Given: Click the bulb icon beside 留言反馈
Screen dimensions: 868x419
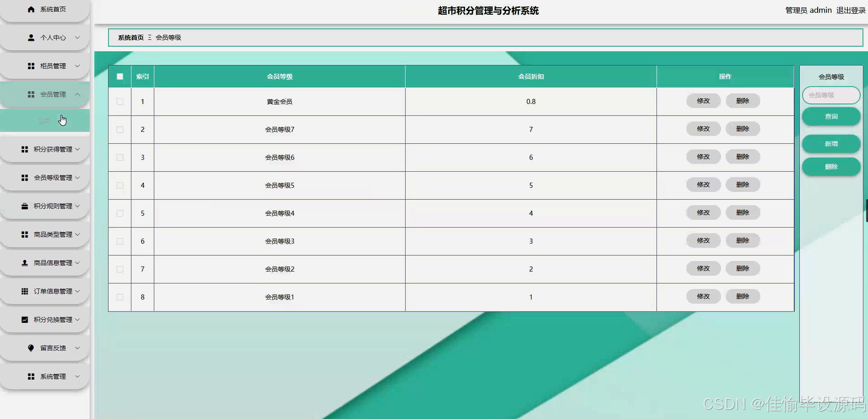Looking at the screenshot, I should [31, 348].
